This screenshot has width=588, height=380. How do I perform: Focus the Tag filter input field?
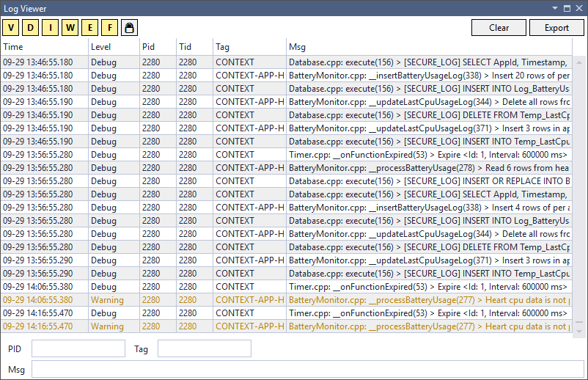[x=204, y=348]
